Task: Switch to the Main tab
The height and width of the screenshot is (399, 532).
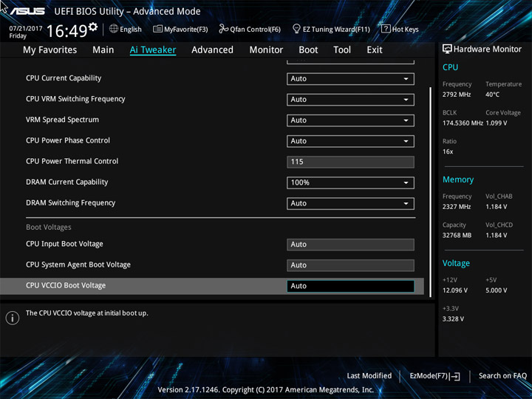Action: (103, 50)
